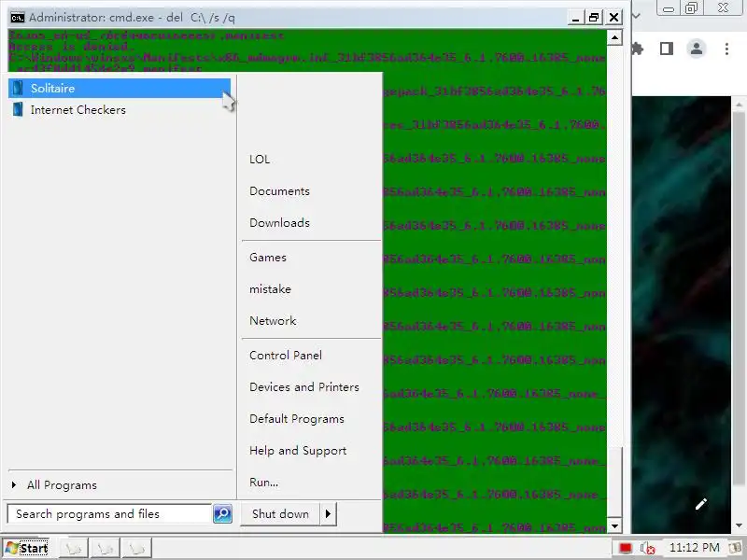
Task: Click cmd window scroll down arrow
Action: tap(614, 526)
